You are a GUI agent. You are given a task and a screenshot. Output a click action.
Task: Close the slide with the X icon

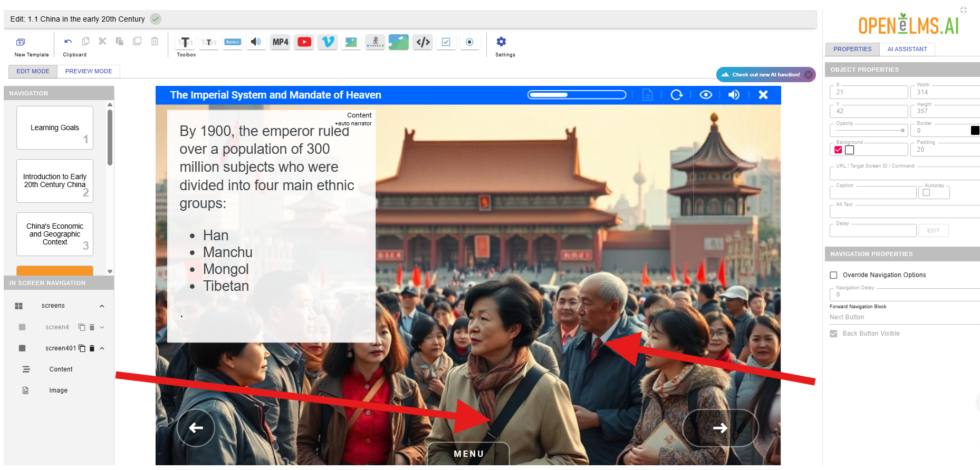point(763,95)
